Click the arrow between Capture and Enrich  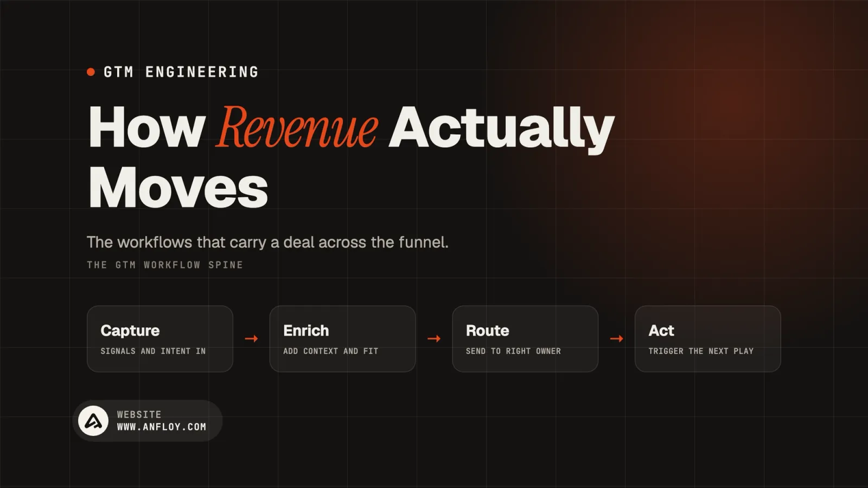point(251,339)
